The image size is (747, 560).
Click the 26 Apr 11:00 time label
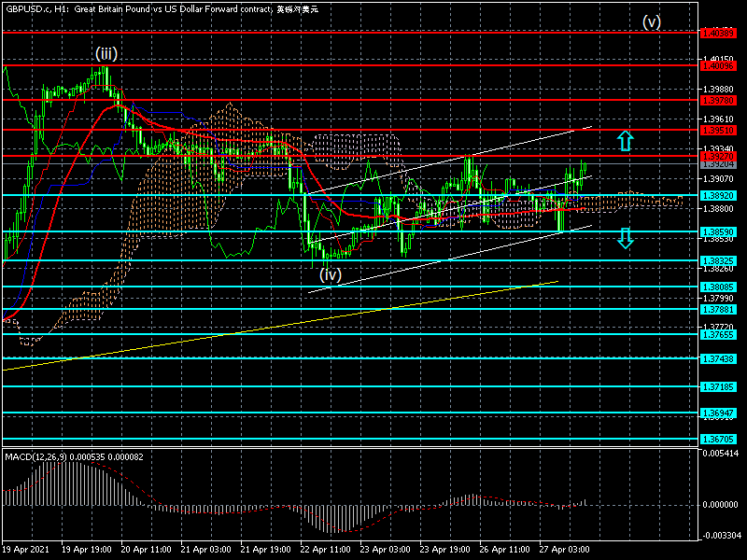click(x=504, y=550)
